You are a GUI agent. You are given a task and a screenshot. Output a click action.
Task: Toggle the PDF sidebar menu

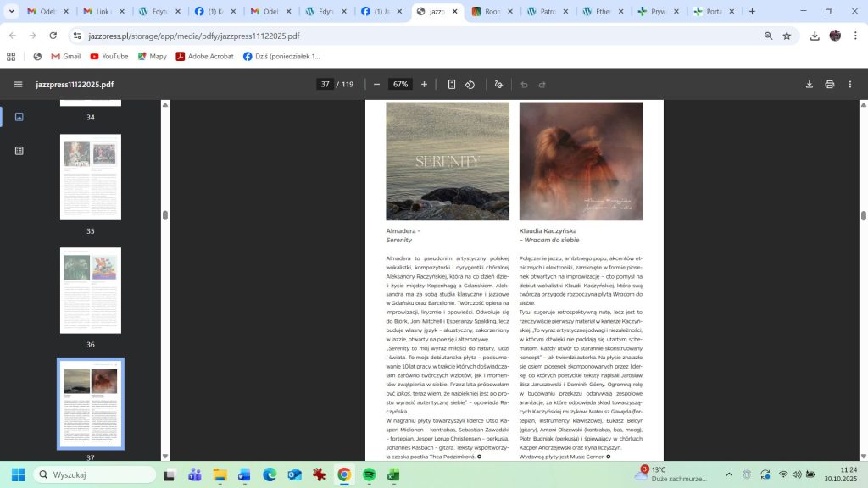tap(18, 85)
